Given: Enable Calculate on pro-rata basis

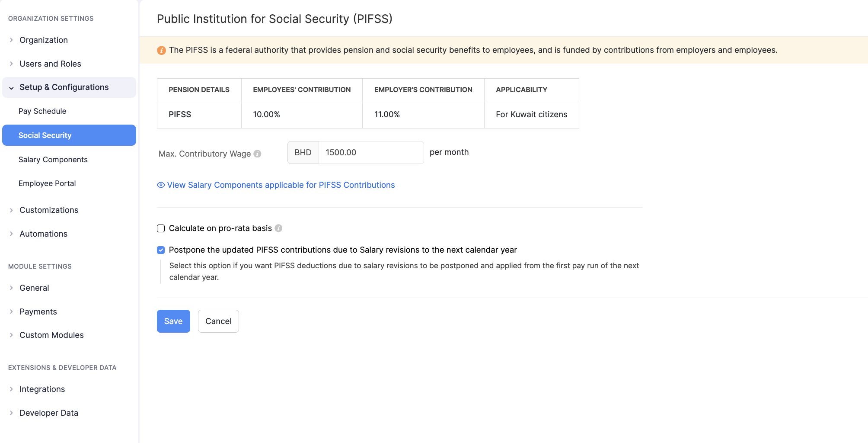Looking at the screenshot, I should tap(161, 228).
